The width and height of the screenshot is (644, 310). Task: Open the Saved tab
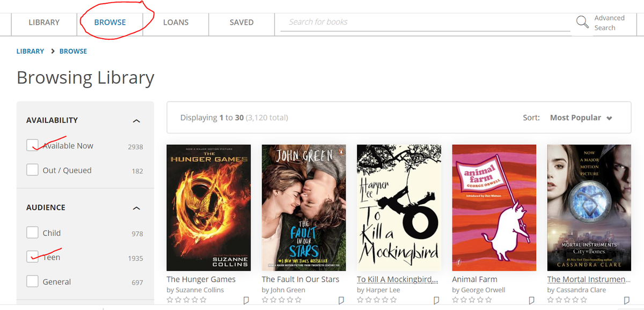coord(241,23)
